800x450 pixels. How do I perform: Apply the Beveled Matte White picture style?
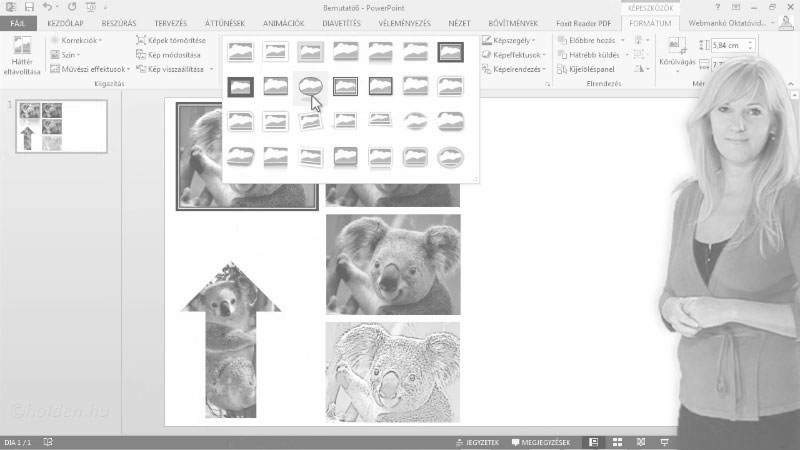click(x=276, y=52)
